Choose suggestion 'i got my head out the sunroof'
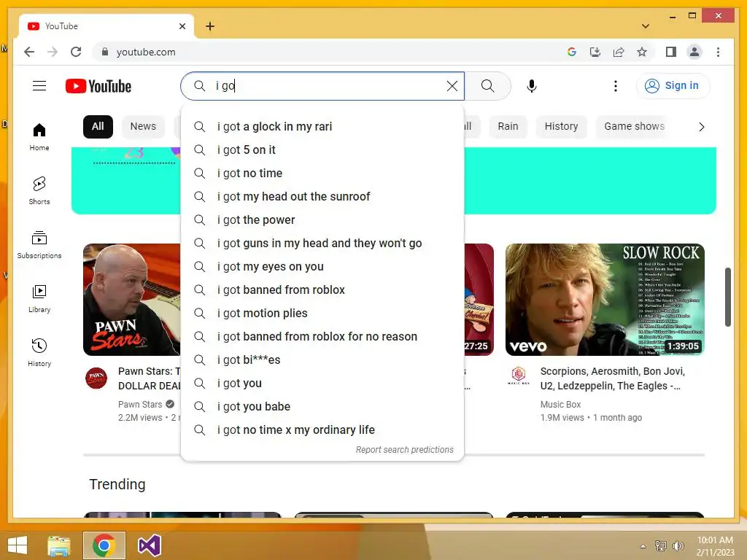The height and width of the screenshot is (560, 747). (x=322, y=197)
